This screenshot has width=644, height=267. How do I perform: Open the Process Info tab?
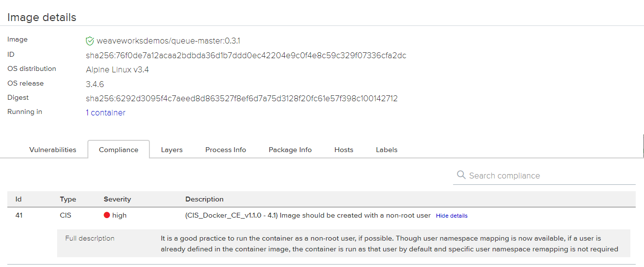(226, 150)
